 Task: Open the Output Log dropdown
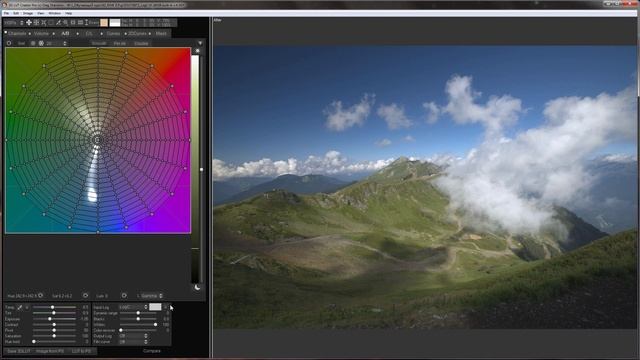pyautogui.click(x=133, y=336)
